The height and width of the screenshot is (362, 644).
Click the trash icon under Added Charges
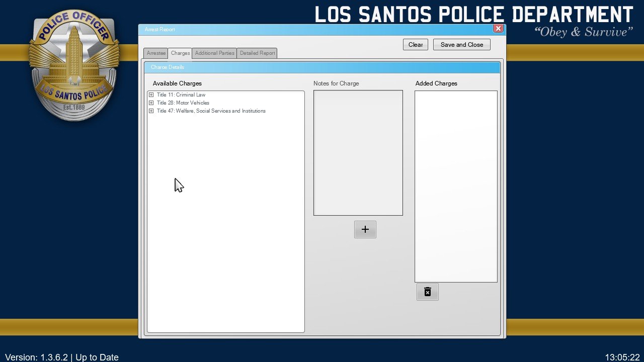click(x=428, y=292)
